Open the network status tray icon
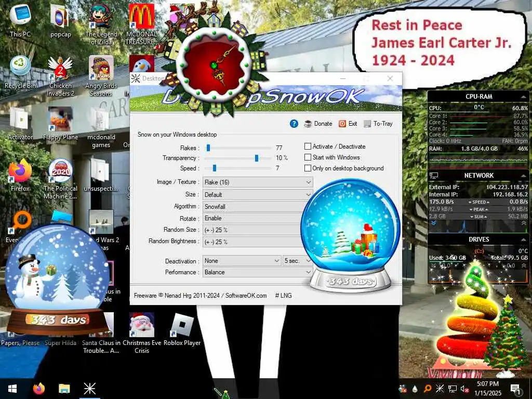Screen dimensions: 532x399 (453, 389)
